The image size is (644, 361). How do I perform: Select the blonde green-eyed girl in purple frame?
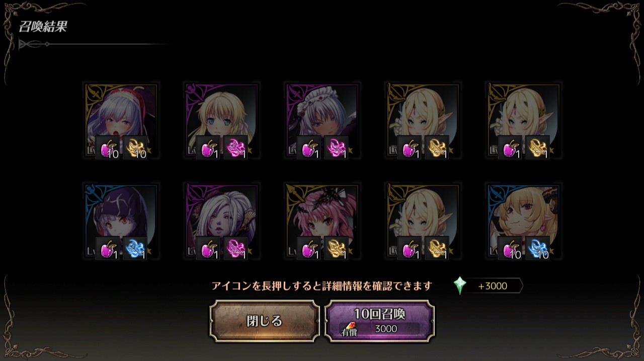pos(221,121)
